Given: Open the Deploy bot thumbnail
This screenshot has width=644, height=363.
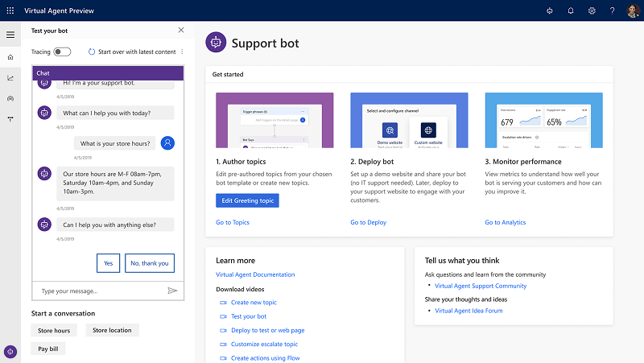Looking at the screenshot, I should pyautogui.click(x=409, y=120).
